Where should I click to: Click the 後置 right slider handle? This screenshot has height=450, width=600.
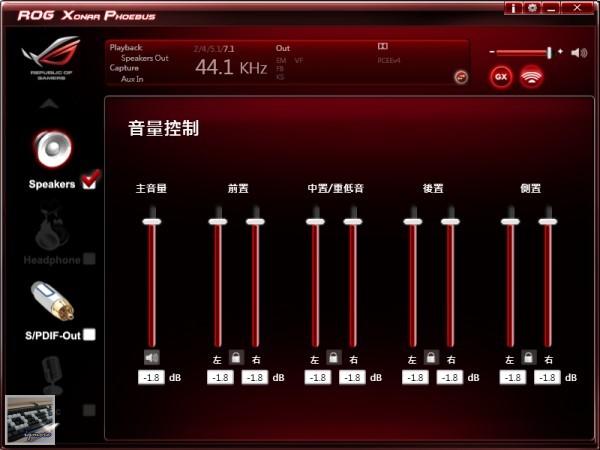pyautogui.click(x=450, y=222)
